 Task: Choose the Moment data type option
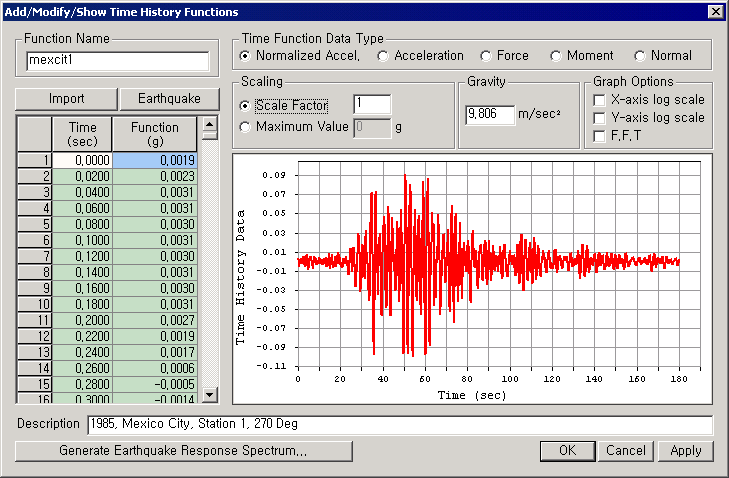[x=556, y=56]
